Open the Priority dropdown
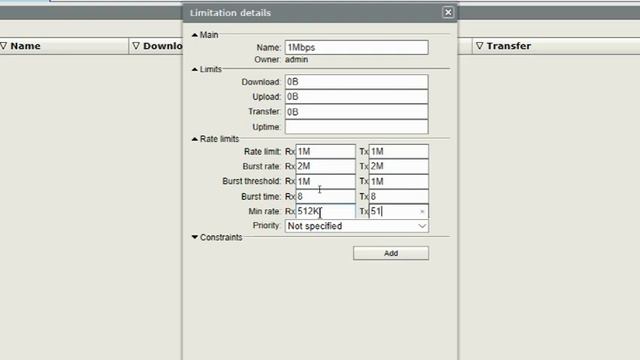 click(x=357, y=226)
